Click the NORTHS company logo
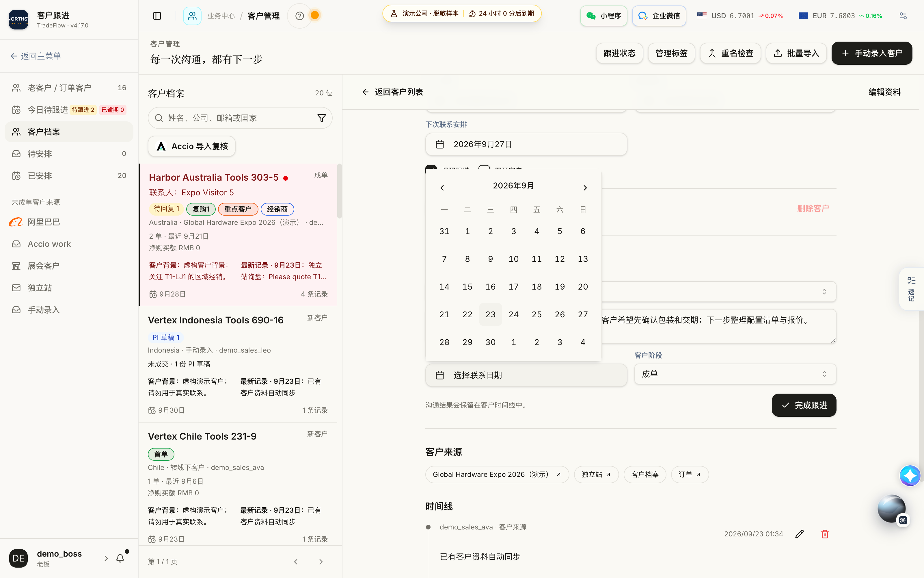924x578 pixels. (x=18, y=19)
